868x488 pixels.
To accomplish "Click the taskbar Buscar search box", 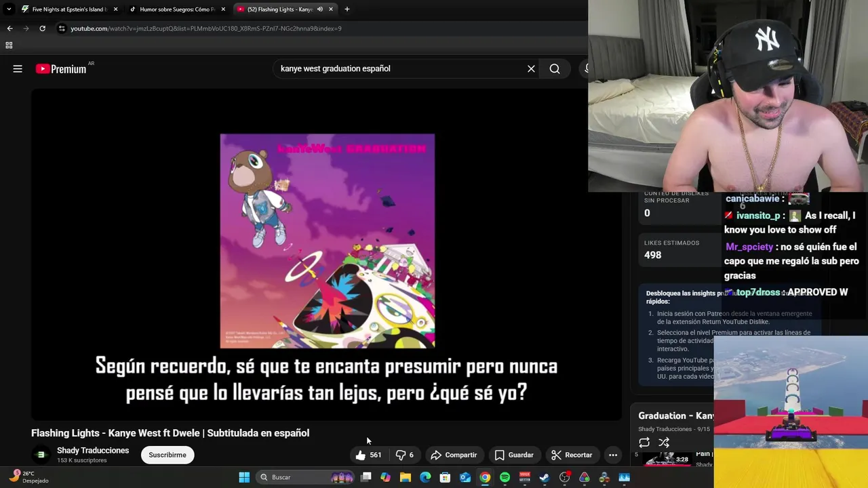I will 306,477.
